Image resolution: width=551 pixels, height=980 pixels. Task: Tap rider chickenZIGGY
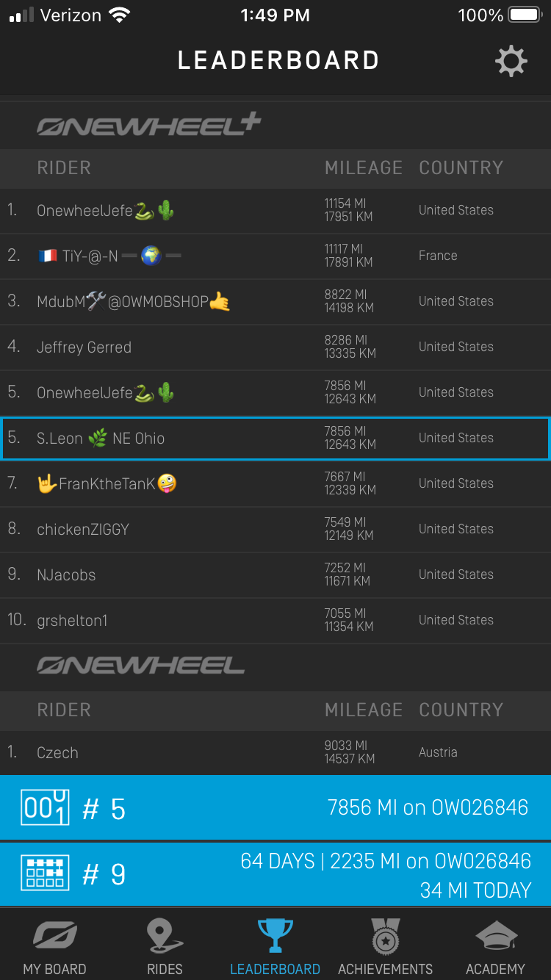[83, 529]
